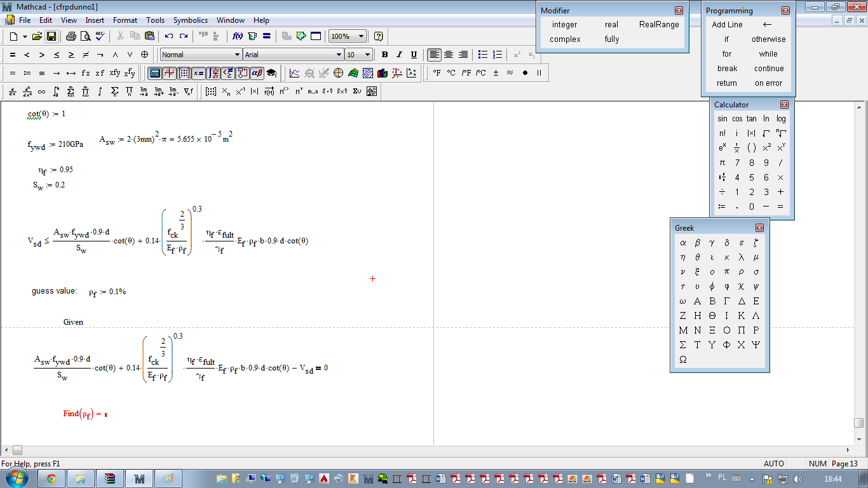Insert the definition := operator in Evaluation toolbar
The height and width of the screenshot is (488, 868).
click(x=27, y=73)
